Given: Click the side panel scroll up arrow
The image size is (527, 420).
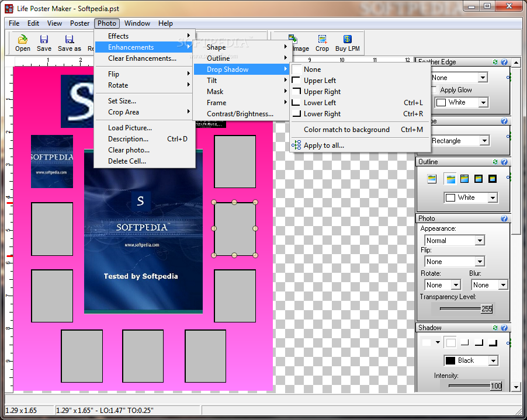Looking at the screenshot, I should 516,62.
